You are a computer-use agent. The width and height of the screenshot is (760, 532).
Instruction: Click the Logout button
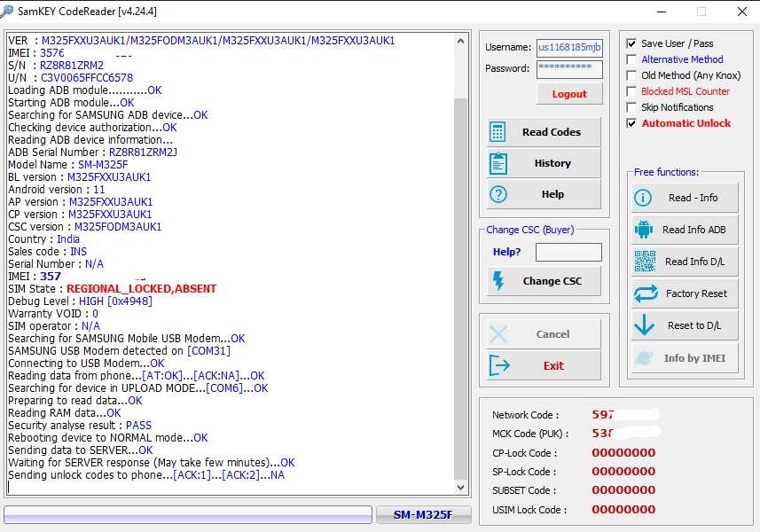[x=569, y=94]
